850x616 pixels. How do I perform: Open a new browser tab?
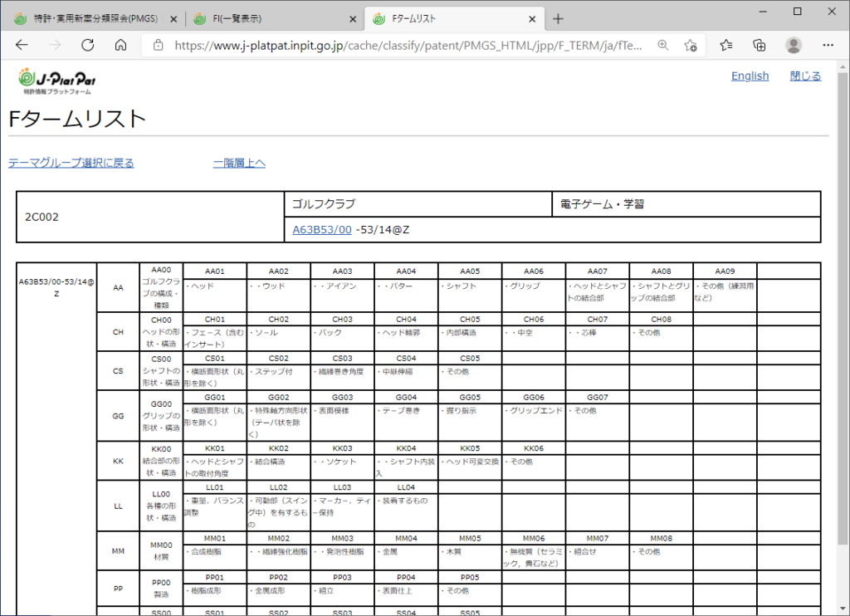click(x=558, y=18)
